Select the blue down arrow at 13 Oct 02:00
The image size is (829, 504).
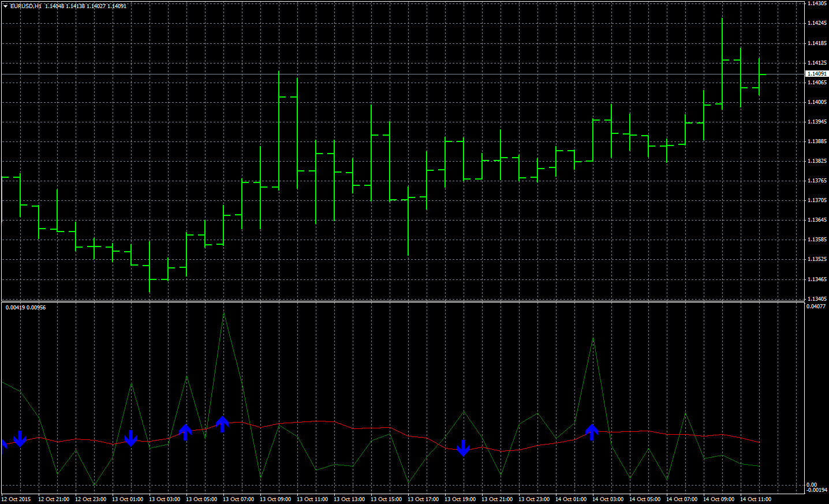pos(131,439)
